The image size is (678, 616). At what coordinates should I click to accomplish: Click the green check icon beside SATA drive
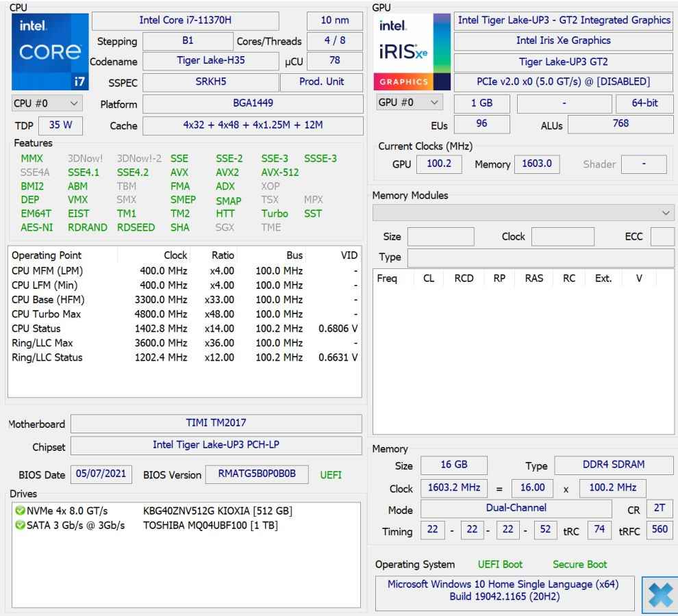(20, 525)
